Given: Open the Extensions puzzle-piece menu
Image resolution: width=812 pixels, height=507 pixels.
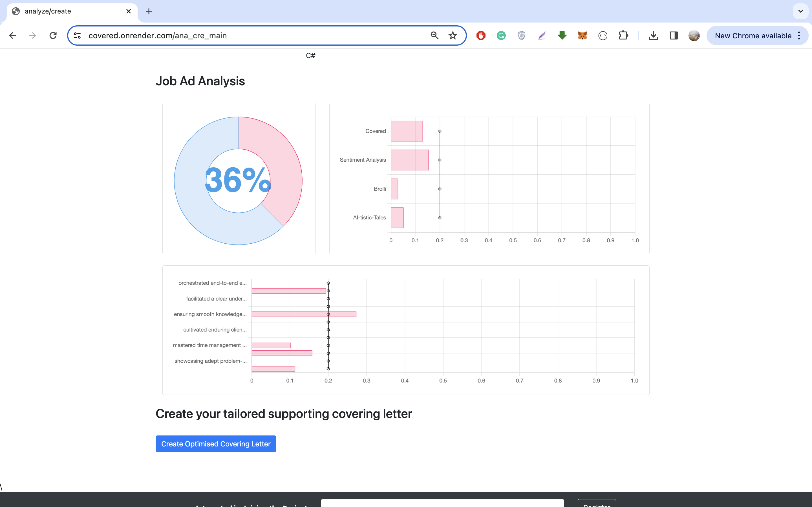Looking at the screenshot, I should [623, 35].
